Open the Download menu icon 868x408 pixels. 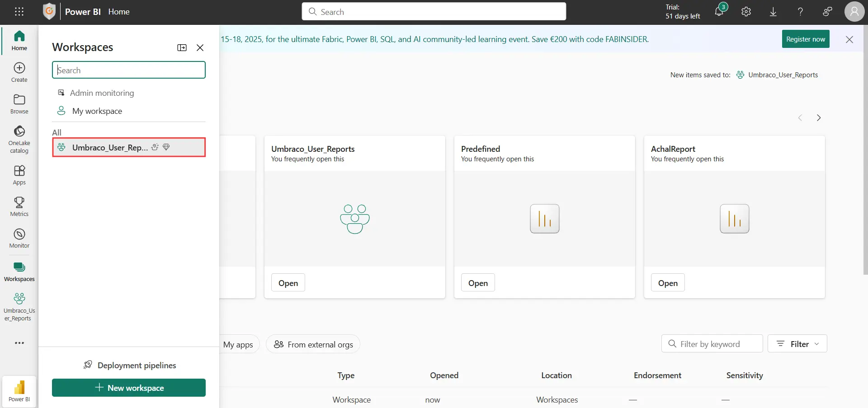coord(774,12)
